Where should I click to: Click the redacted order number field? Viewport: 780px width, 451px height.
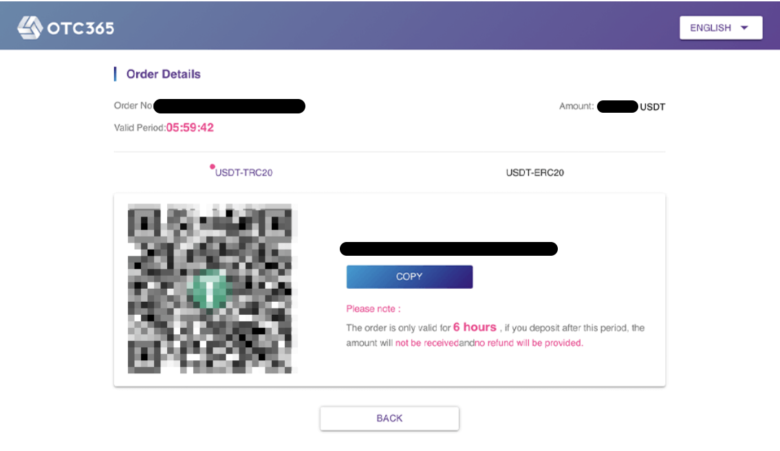click(229, 106)
